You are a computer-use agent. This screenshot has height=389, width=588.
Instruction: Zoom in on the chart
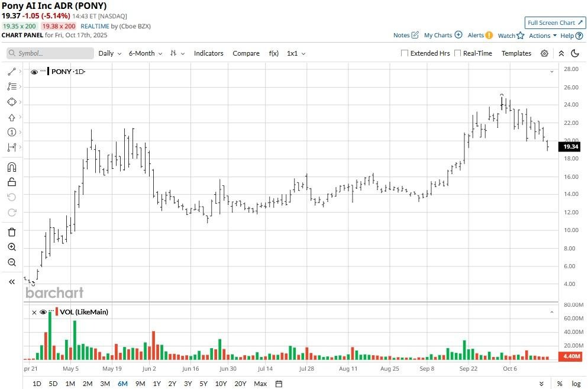pos(12,247)
